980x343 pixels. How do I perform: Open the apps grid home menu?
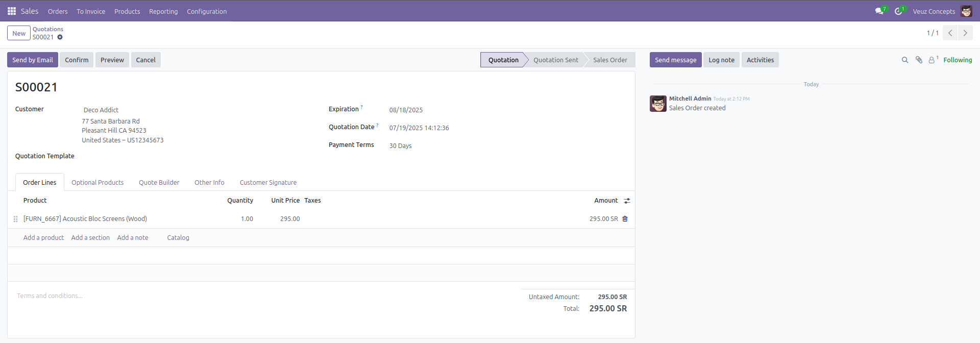(11, 11)
